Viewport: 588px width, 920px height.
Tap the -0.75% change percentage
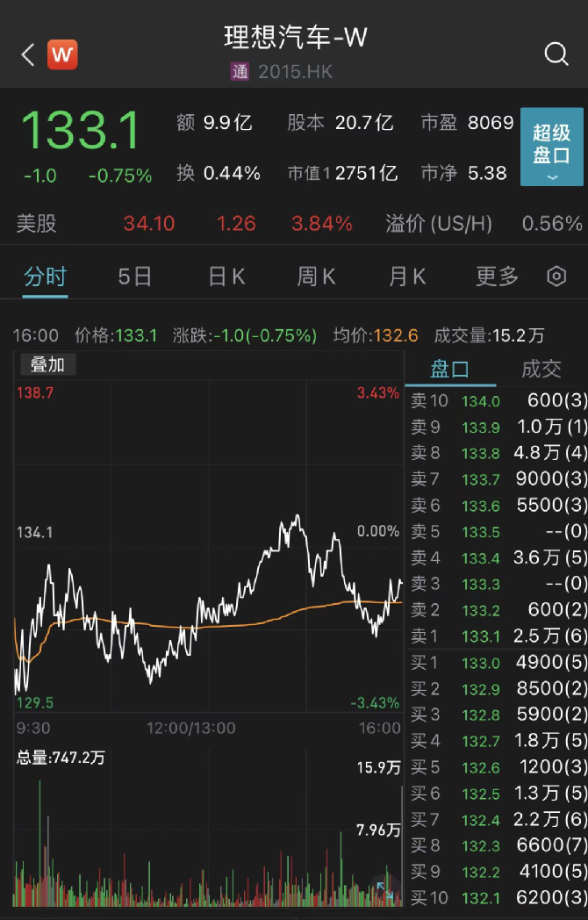tap(120, 176)
